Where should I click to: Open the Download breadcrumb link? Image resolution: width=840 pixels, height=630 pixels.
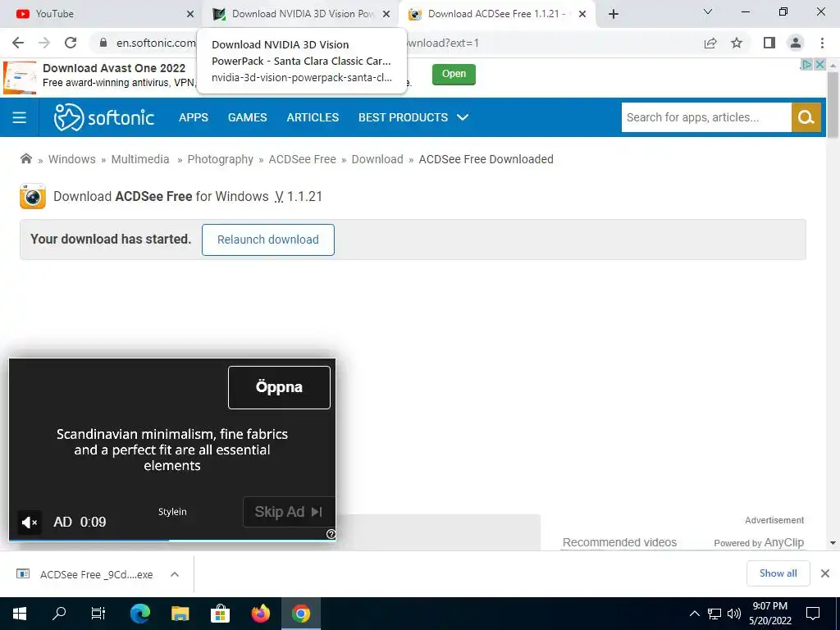tap(377, 159)
